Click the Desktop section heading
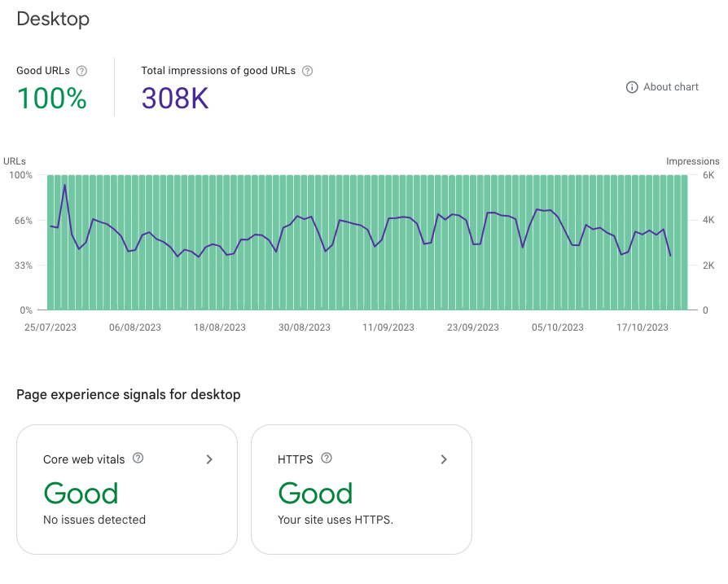Image resolution: width=728 pixels, height=584 pixels. click(x=53, y=19)
